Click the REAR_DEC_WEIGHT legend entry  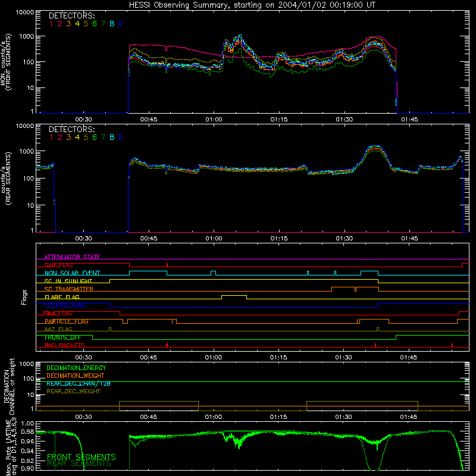pyautogui.click(x=73, y=392)
